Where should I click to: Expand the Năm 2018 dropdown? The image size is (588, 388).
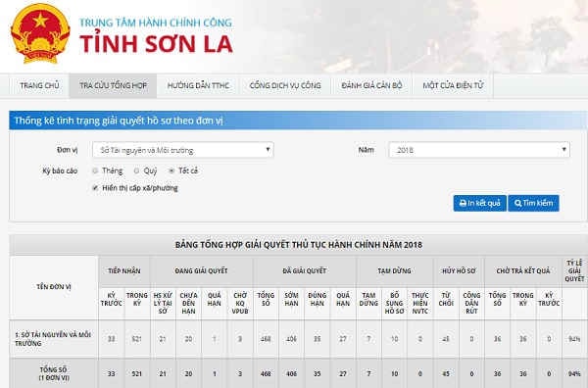click(479, 150)
